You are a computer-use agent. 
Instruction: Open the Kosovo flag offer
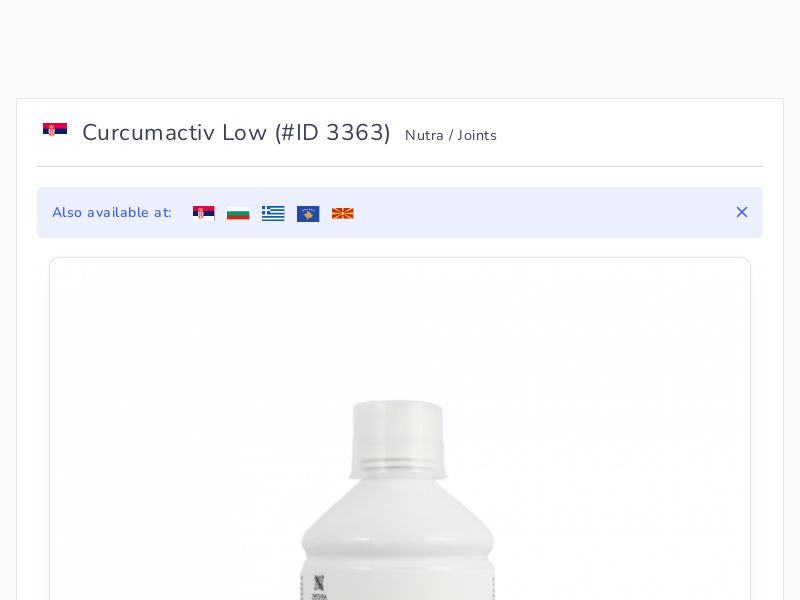pyautogui.click(x=308, y=214)
